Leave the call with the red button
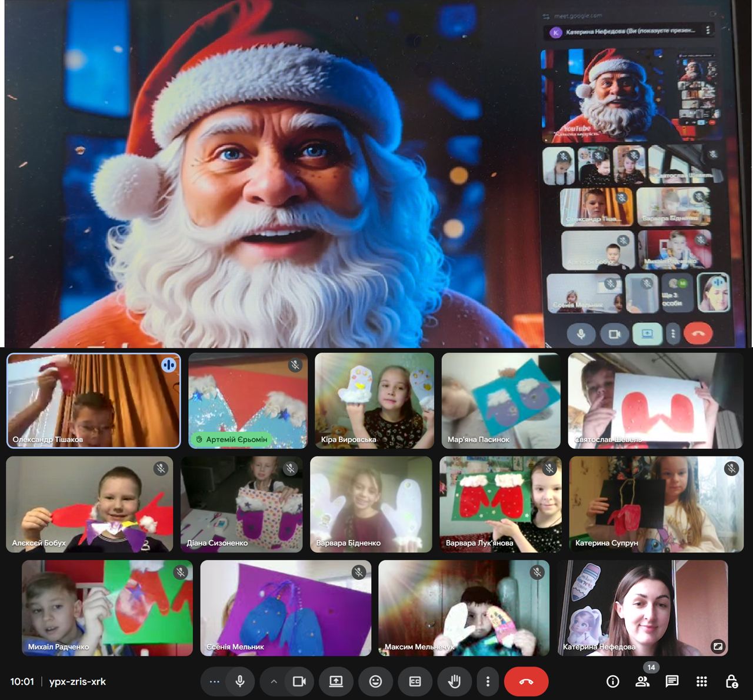This screenshot has width=753, height=700. [x=527, y=681]
